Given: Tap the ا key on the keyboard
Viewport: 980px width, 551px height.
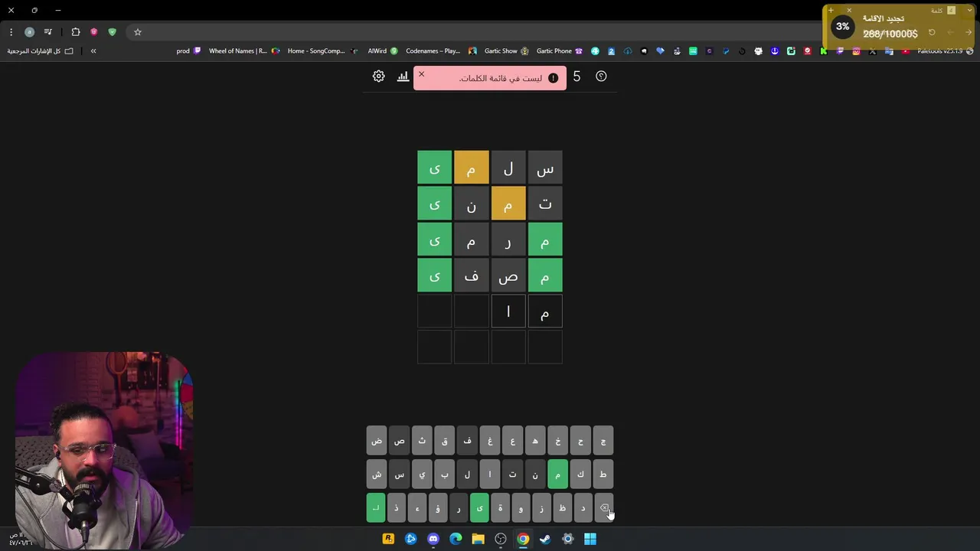Looking at the screenshot, I should (490, 474).
